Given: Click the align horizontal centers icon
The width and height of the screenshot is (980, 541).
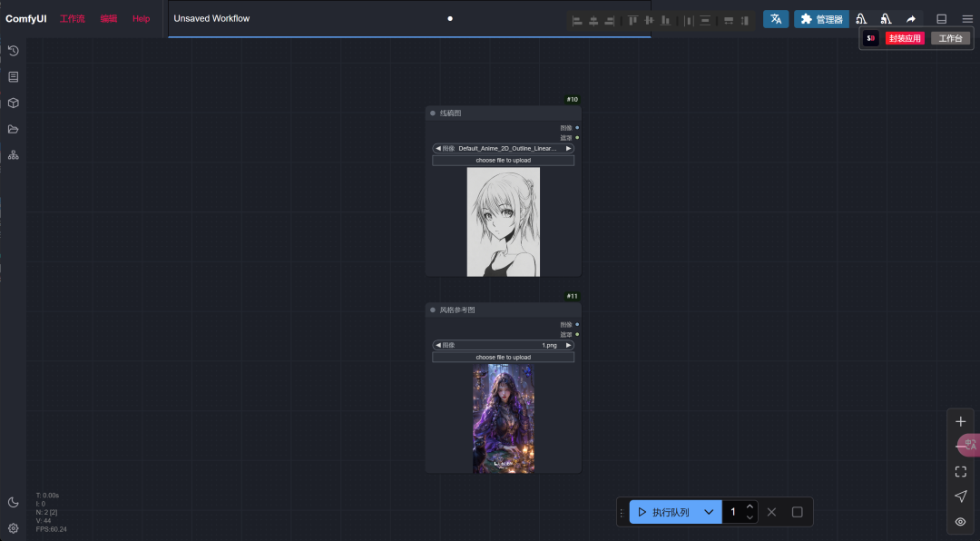Looking at the screenshot, I should (593, 21).
